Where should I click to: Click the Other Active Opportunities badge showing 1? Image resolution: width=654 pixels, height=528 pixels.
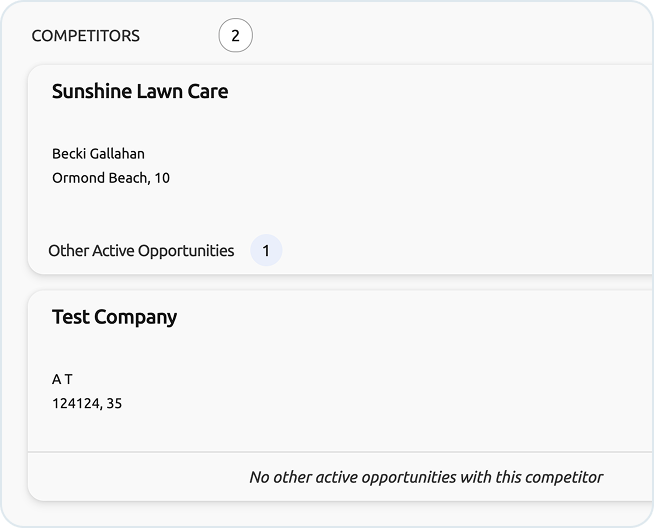coord(266,251)
